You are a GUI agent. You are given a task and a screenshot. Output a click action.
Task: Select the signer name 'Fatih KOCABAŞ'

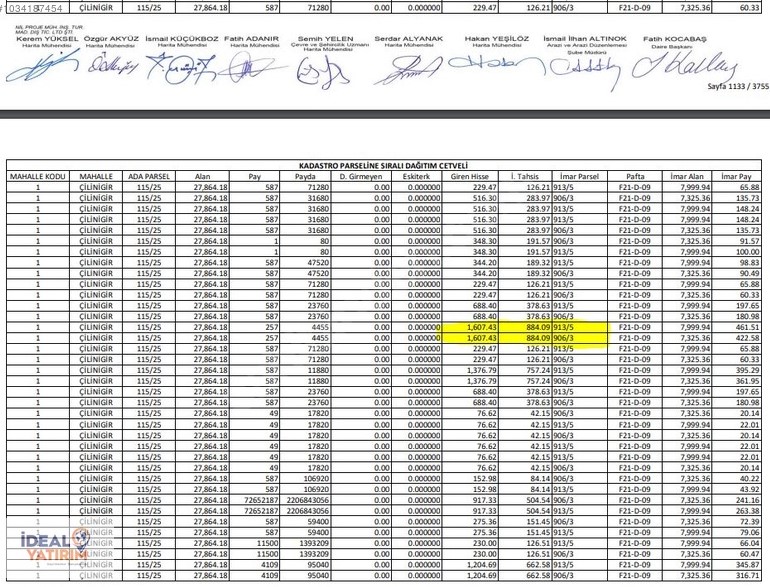pos(675,39)
